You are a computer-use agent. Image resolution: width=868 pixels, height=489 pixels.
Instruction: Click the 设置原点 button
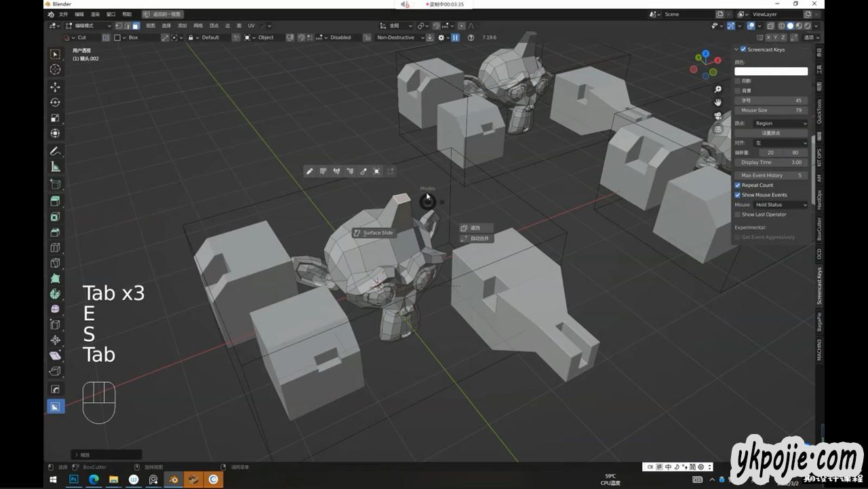pos(771,133)
